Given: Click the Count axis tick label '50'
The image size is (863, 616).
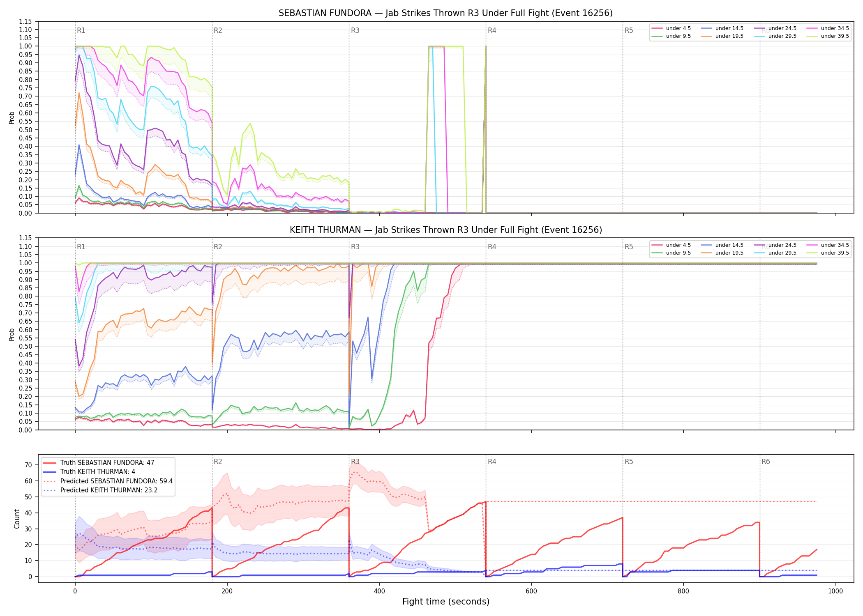Looking at the screenshot, I should pyautogui.click(x=28, y=497).
